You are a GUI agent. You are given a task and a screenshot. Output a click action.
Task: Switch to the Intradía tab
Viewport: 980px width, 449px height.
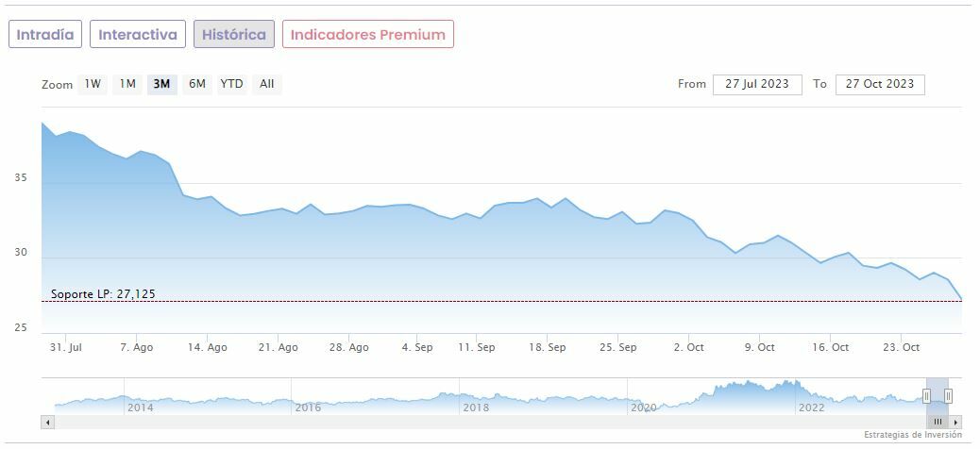(45, 34)
